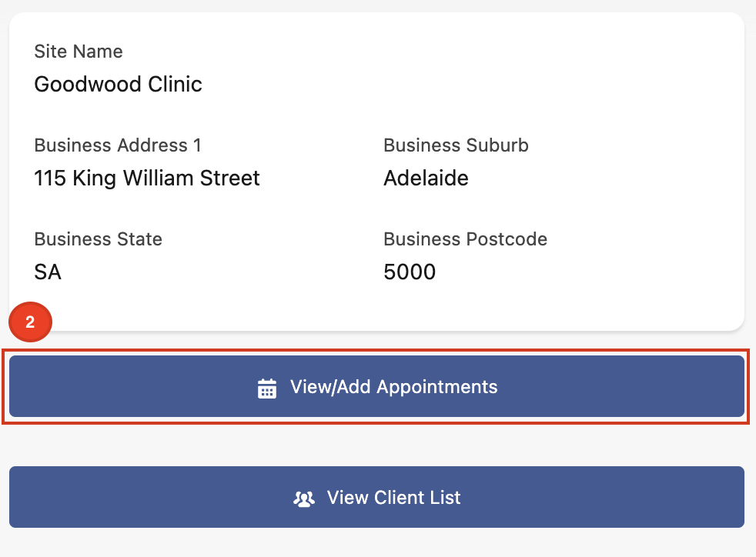The height and width of the screenshot is (557, 756).
Task: Select the SA state value
Action: (x=48, y=272)
